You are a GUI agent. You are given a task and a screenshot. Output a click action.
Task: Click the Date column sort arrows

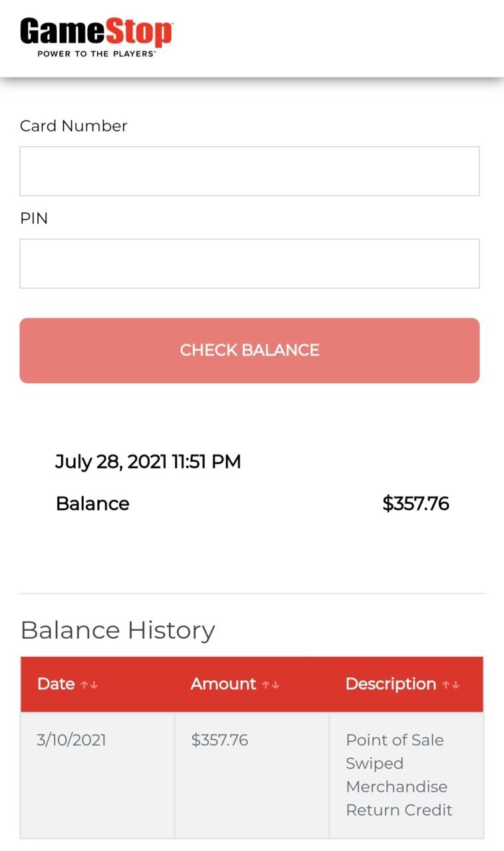coord(89,685)
